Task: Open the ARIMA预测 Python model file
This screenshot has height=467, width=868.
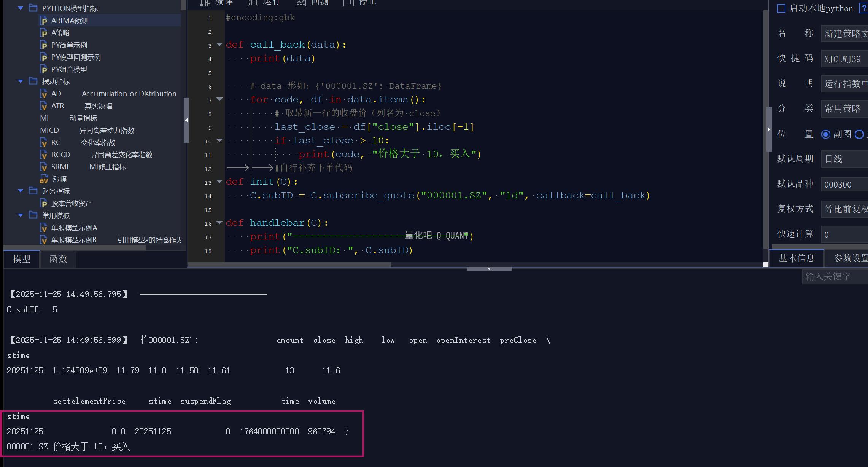Action: click(x=69, y=21)
